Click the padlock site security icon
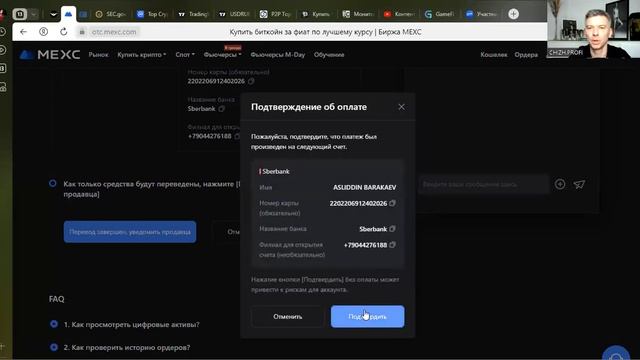 point(82,32)
